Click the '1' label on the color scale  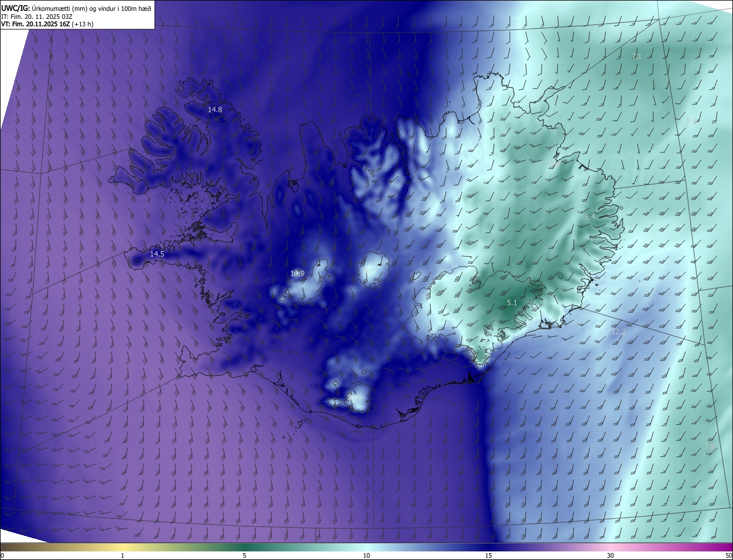click(123, 555)
